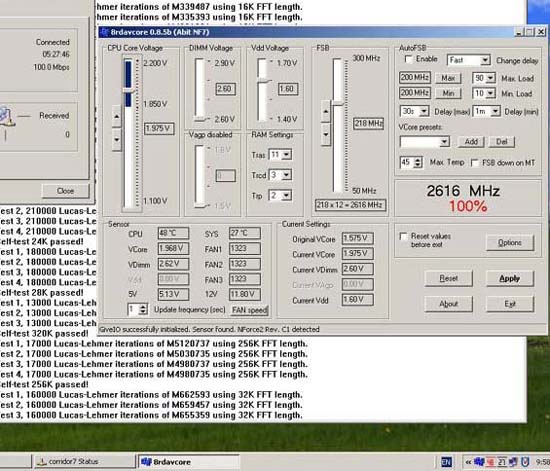Open the AutoFSB Fast speed dropdown

click(x=469, y=60)
